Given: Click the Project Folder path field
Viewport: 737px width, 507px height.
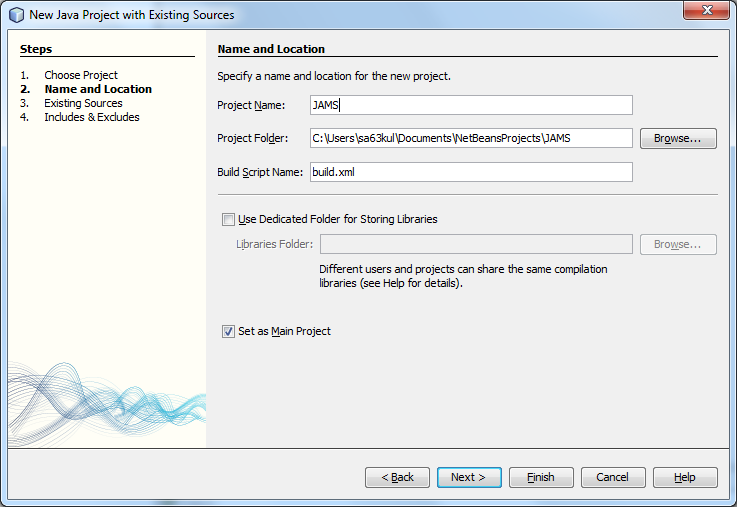Looking at the screenshot, I should 471,138.
